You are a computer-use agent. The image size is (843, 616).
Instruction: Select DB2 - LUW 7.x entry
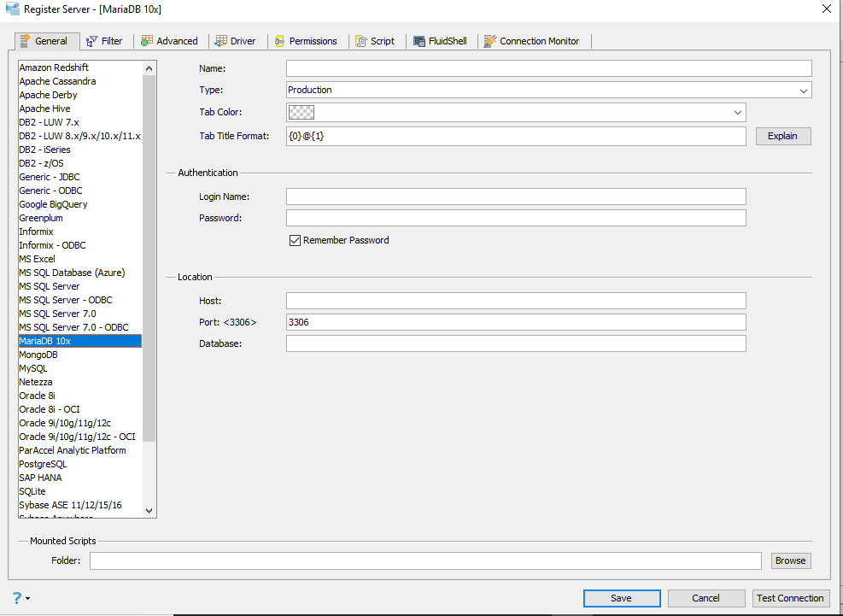point(80,122)
